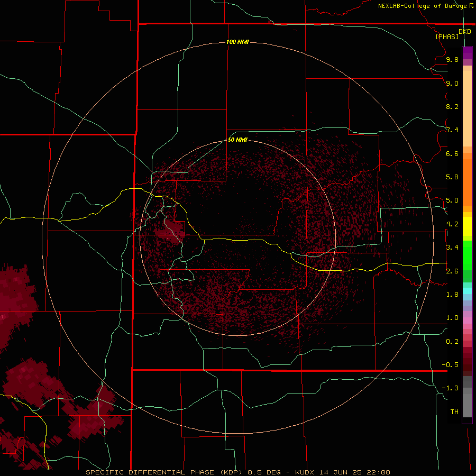The height and width of the screenshot is (476, 476).
Task: Click the 2.6 scale value
Action: [452, 271]
